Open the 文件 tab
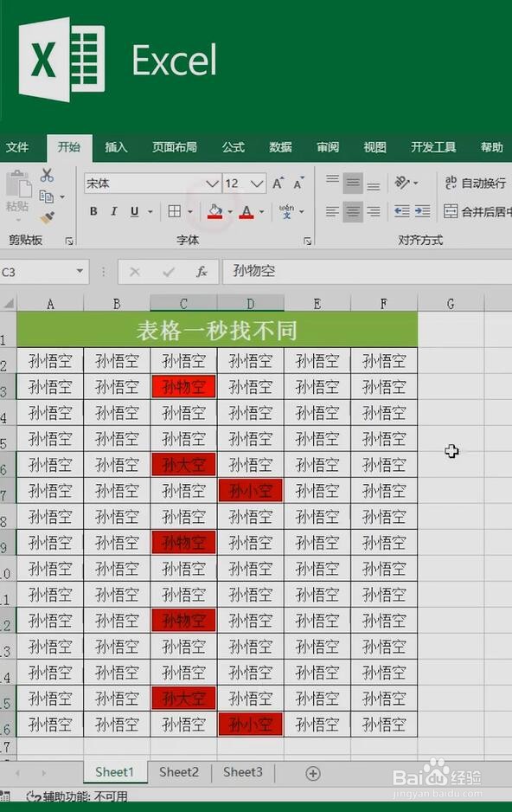The width and height of the screenshot is (512, 812). (17, 147)
